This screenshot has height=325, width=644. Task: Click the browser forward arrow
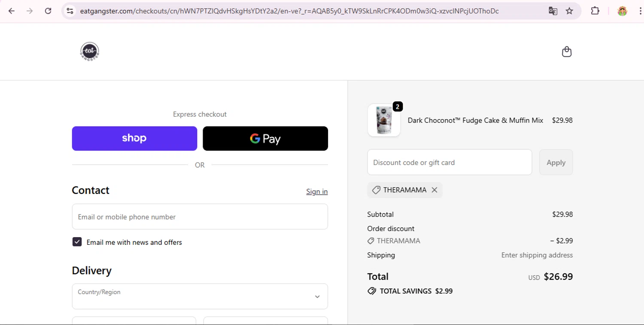coord(30,11)
